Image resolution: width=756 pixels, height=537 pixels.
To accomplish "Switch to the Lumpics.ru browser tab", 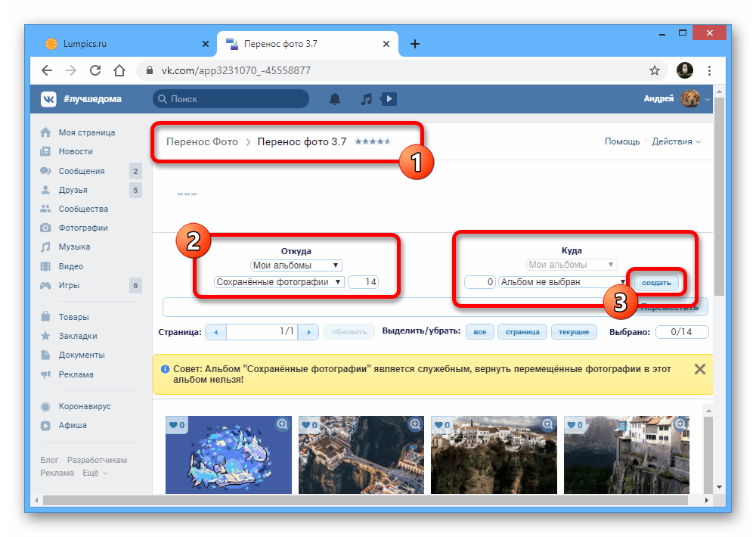I will [121, 44].
